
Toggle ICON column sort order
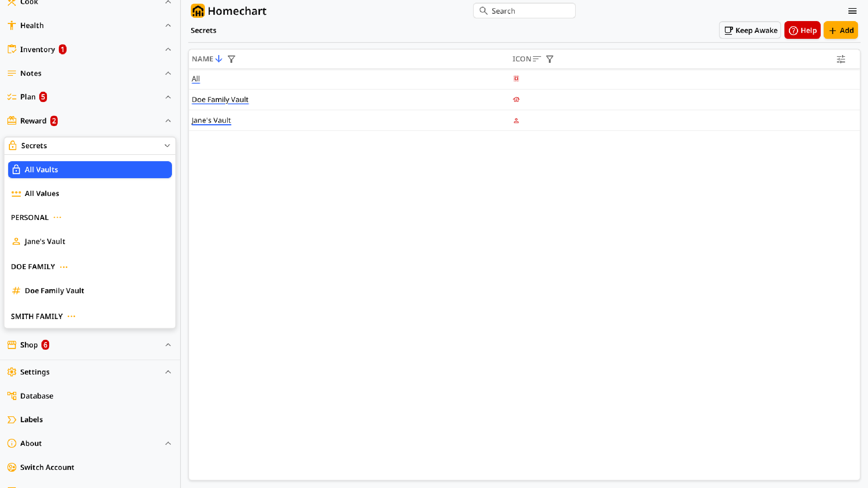pos(537,59)
